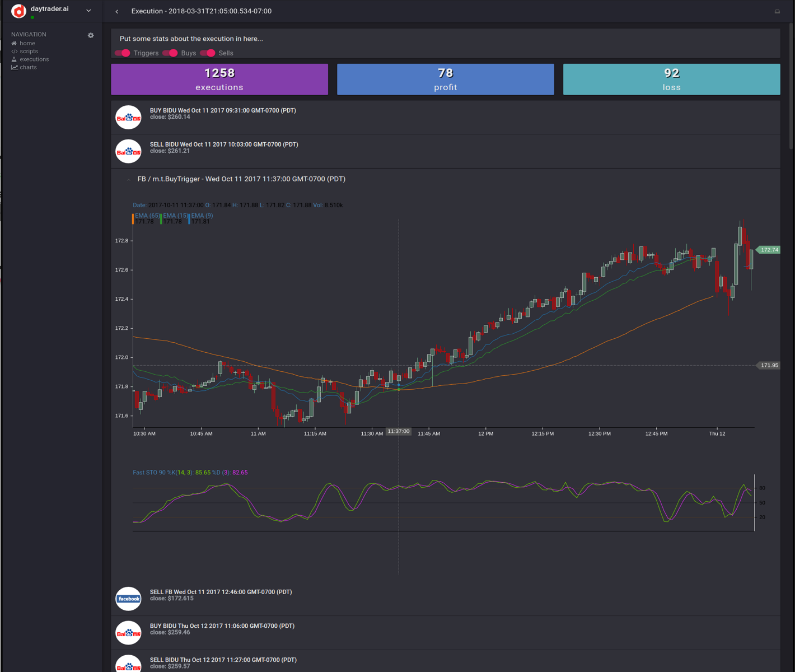Viewport: 795px width, 672px height.
Task: Go to charts from the navigation menu
Action: [x=28, y=67]
